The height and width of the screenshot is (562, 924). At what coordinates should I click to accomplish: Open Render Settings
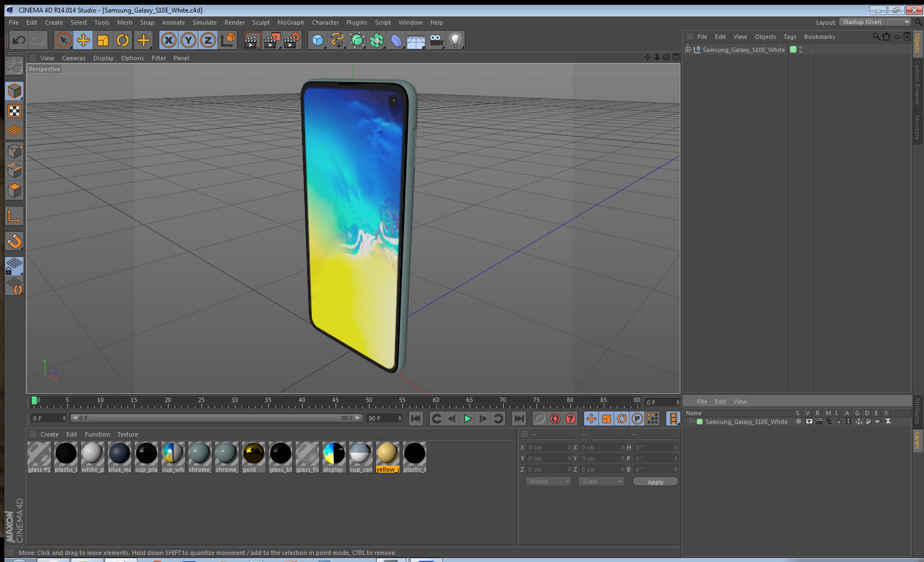point(292,40)
